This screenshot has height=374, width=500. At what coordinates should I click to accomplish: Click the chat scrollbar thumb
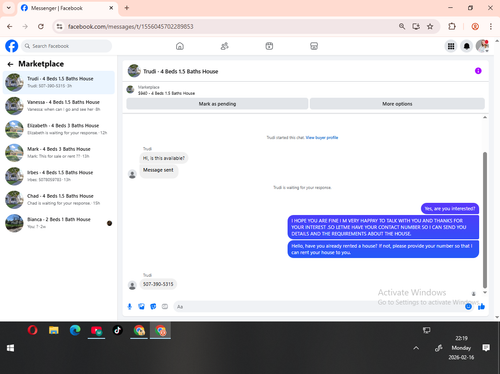coord(485,220)
